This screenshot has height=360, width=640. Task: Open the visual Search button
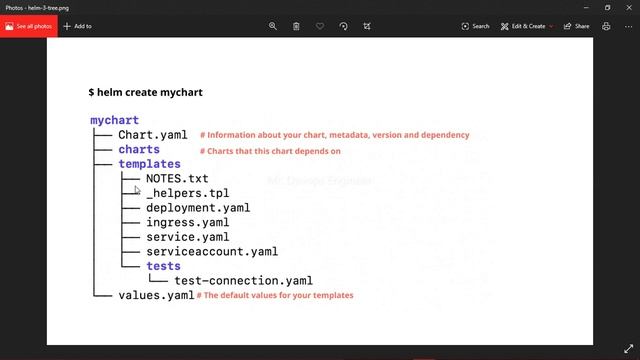[x=475, y=26]
